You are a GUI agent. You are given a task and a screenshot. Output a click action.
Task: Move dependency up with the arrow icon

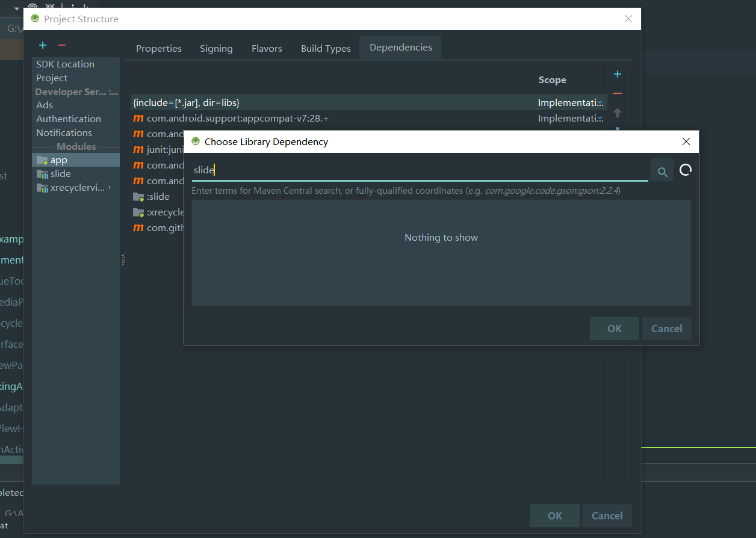pyautogui.click(x=618, y=113)
